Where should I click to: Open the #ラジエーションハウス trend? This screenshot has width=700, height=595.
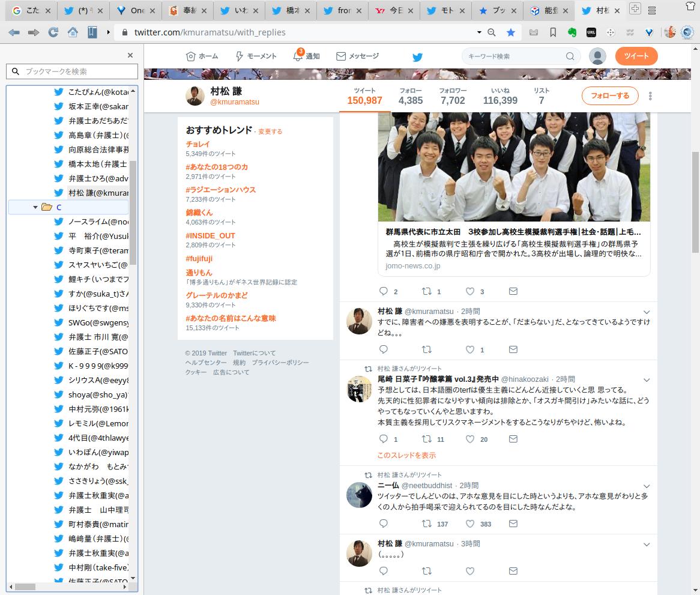click(x=220, y=190)
